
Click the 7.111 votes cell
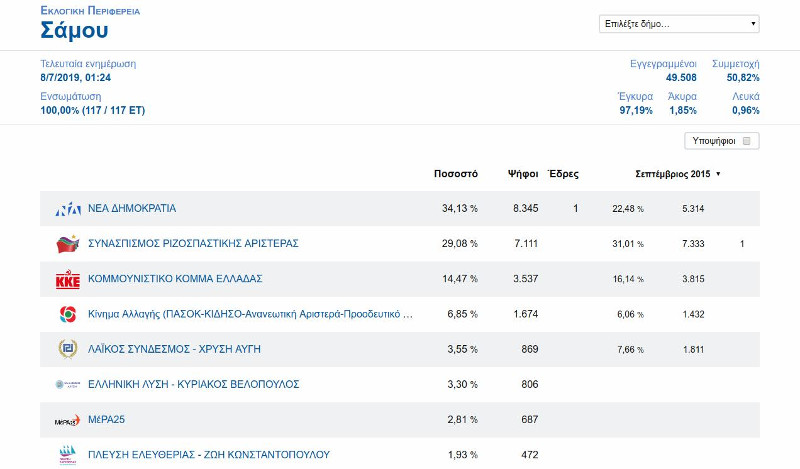(x=526, y=243)
